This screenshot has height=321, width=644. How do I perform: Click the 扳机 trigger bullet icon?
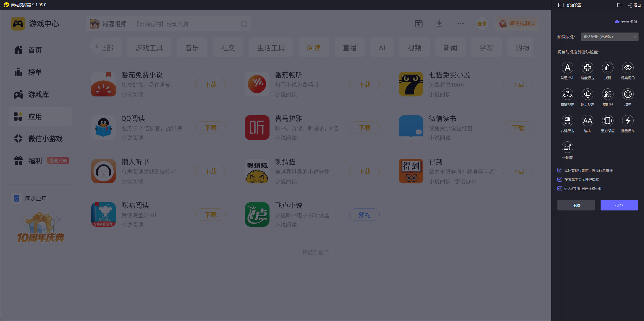[607, 68]
